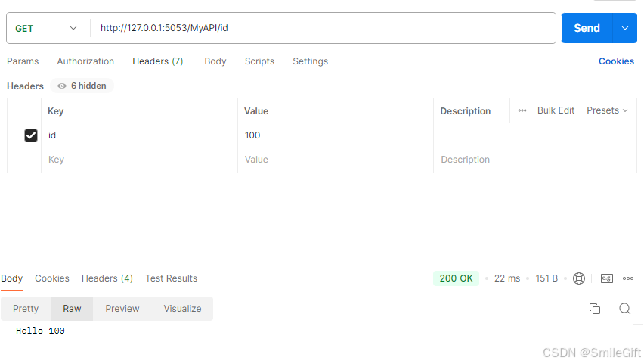Click the network globe icon
This screenshot has height=364, width=644.
[x=579, y=278]
